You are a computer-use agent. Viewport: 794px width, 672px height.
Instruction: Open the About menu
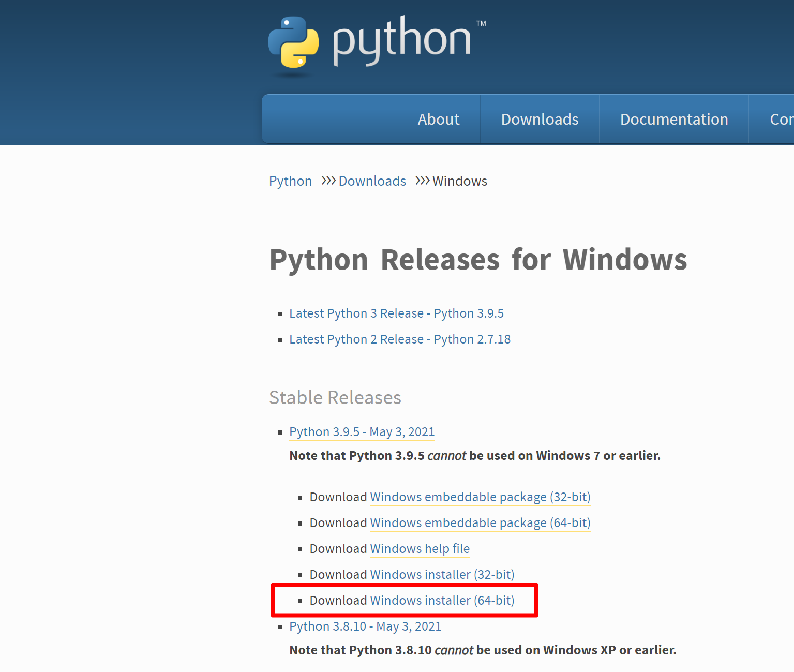click(438, 119)
